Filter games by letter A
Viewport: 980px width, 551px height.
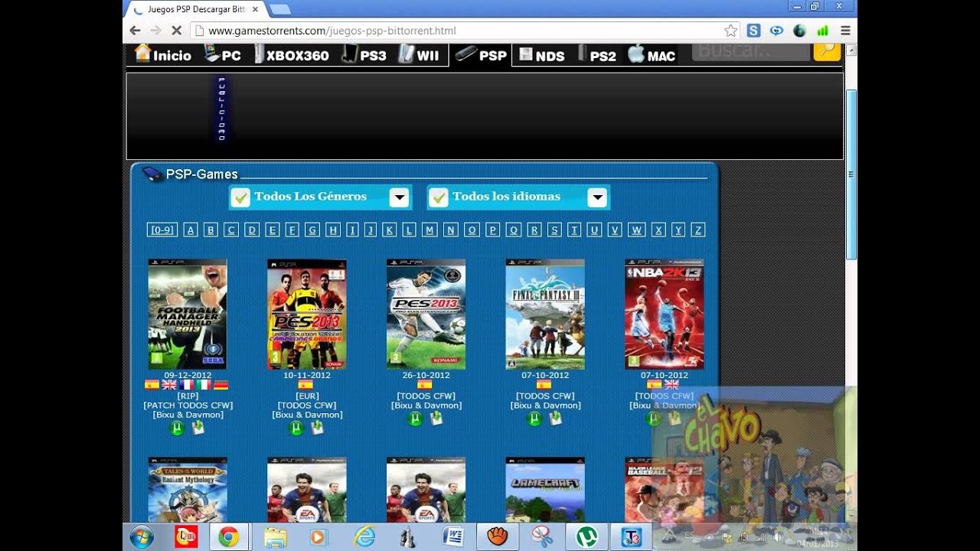(191, 230)
